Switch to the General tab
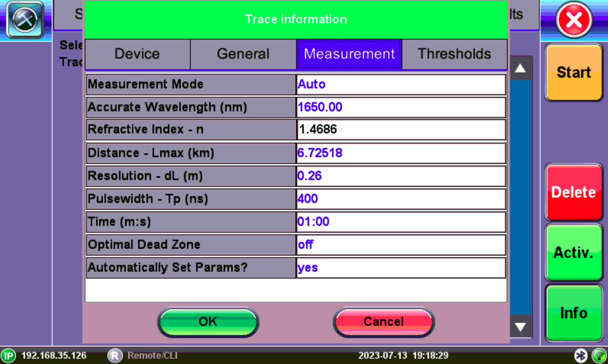 243,54
